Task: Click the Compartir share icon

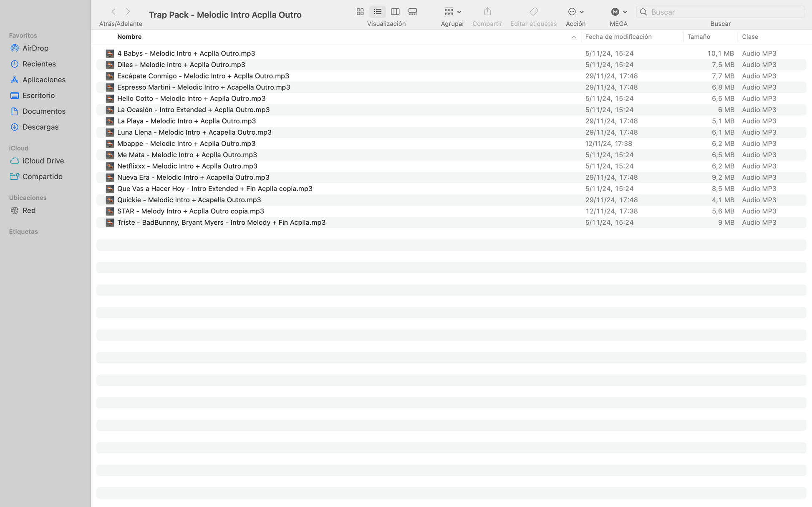Action: click(x=487, y=12)
